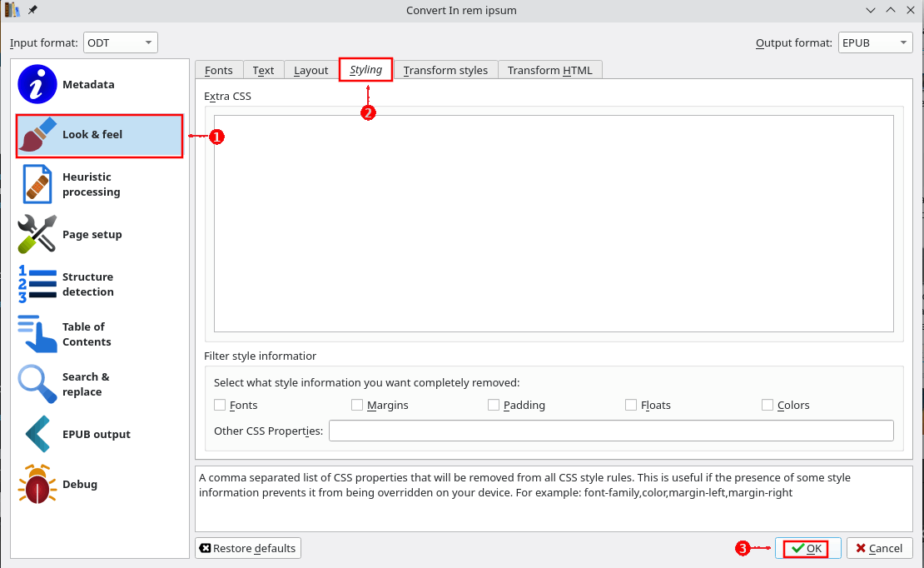Switch to the Transform styles tab
Viewport: 924px width, 568px height.
(445, 71)
